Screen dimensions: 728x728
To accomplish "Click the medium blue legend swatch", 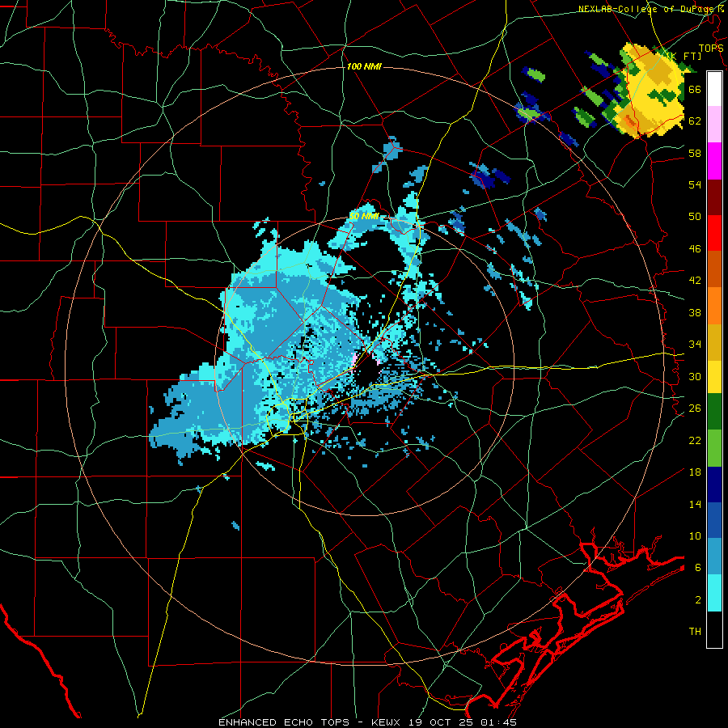I will click(714, 520).
